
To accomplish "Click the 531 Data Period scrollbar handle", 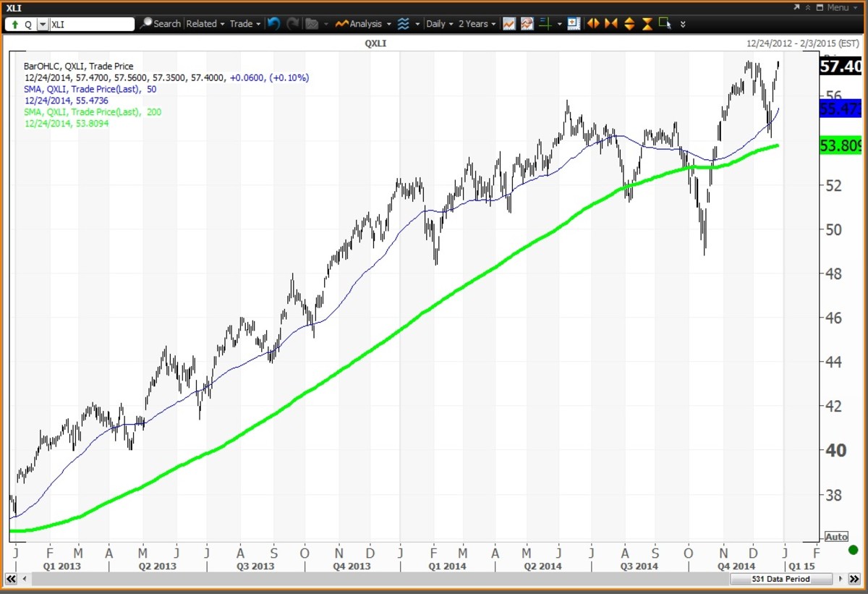I will (x=780, y=580).
